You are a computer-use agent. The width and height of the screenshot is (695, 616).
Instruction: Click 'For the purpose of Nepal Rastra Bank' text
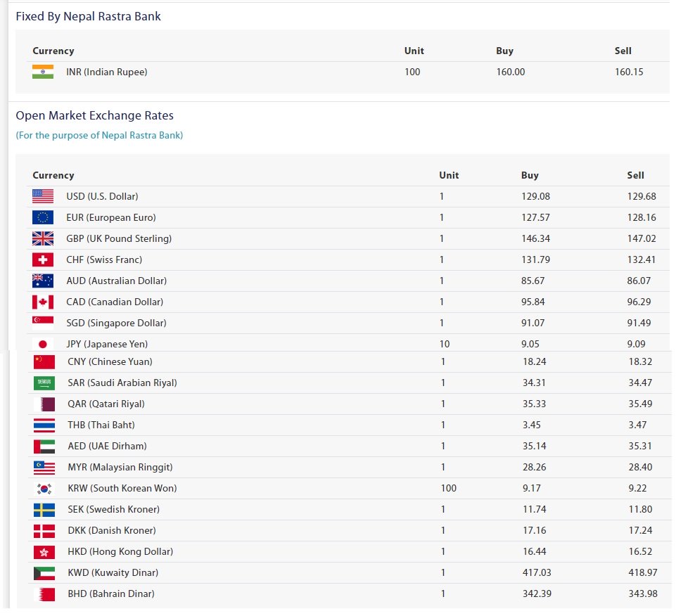click(99, 135)
